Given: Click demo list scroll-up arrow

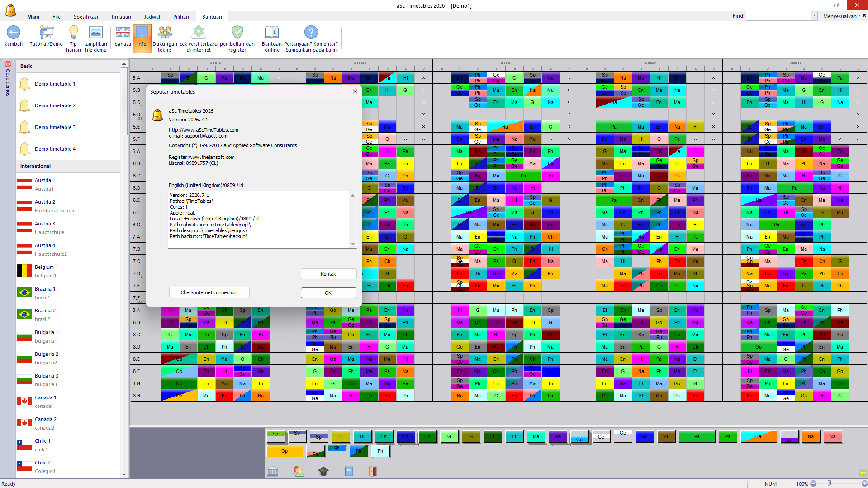Looking at the screenshot, I should tap(124, 64).
